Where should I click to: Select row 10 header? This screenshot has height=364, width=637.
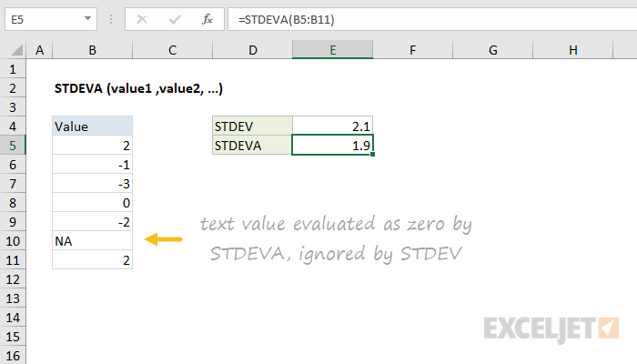pos(13,241)
